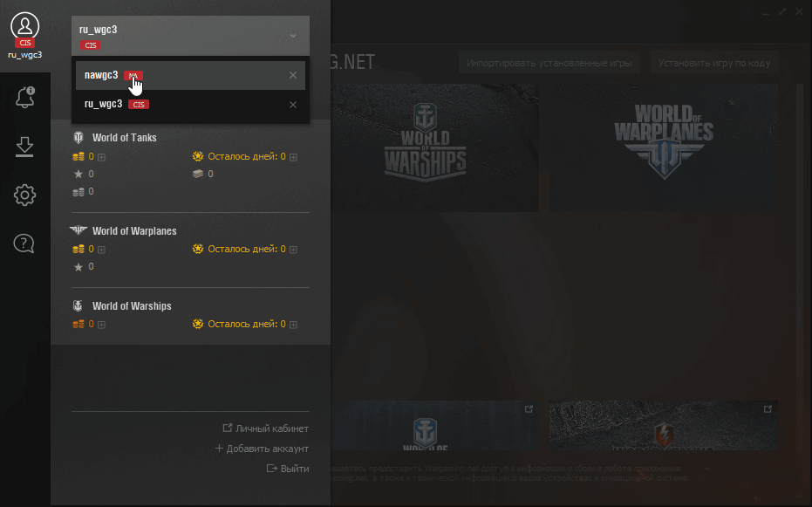Click World of Warplanes gold coins icon
This screenshot has width=812, height=507.
[x=78, y=249]
